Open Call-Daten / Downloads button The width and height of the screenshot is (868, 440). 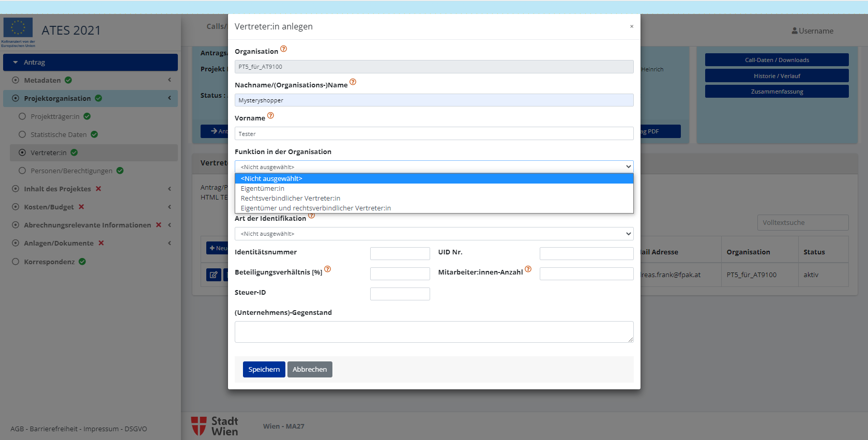coord(776,60)
